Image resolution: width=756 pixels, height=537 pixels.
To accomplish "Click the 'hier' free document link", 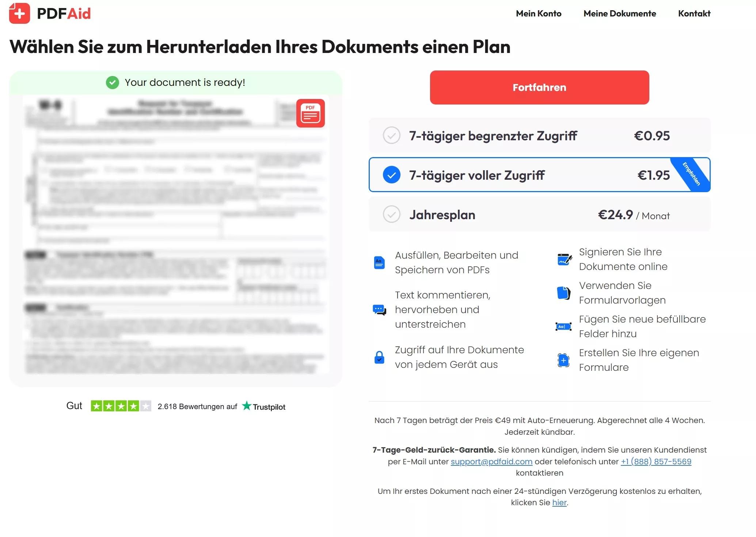I will tap(559, 503).
